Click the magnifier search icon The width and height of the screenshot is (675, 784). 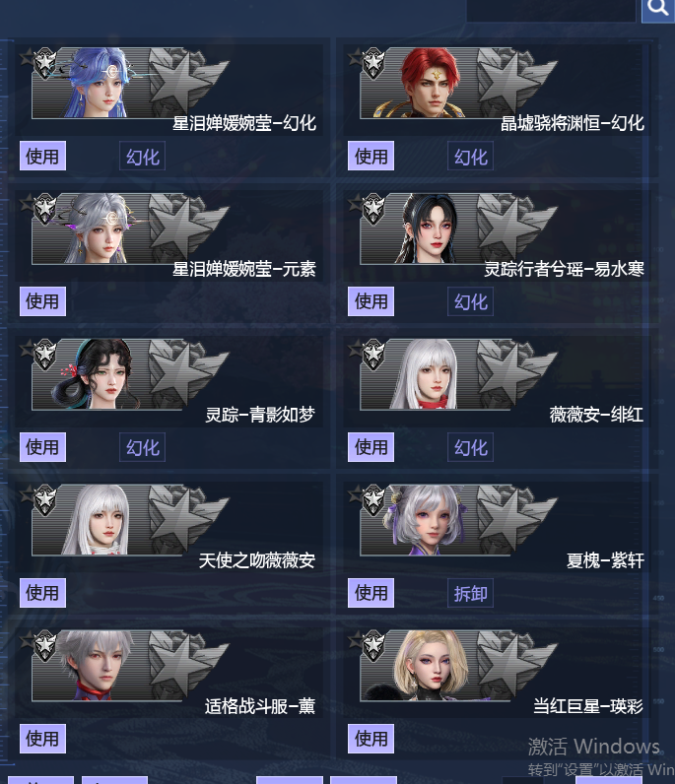(658, 10)
